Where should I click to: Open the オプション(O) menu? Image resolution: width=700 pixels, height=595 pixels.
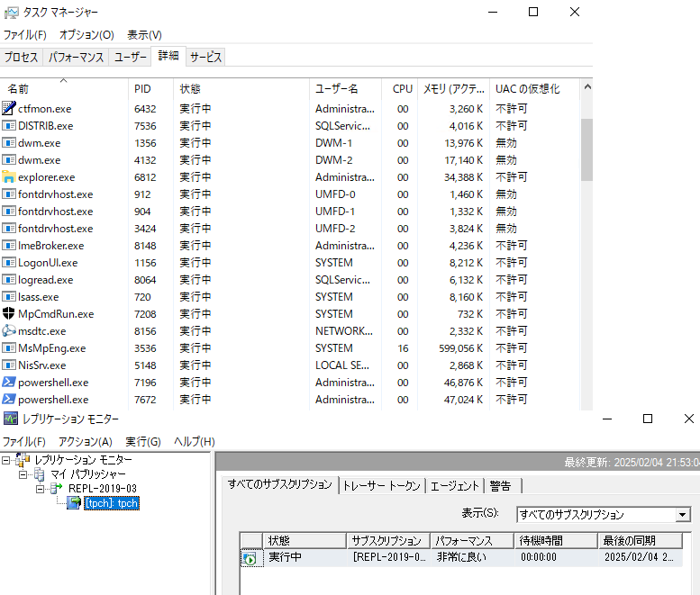pyautogui.click(x=86, y=35)
